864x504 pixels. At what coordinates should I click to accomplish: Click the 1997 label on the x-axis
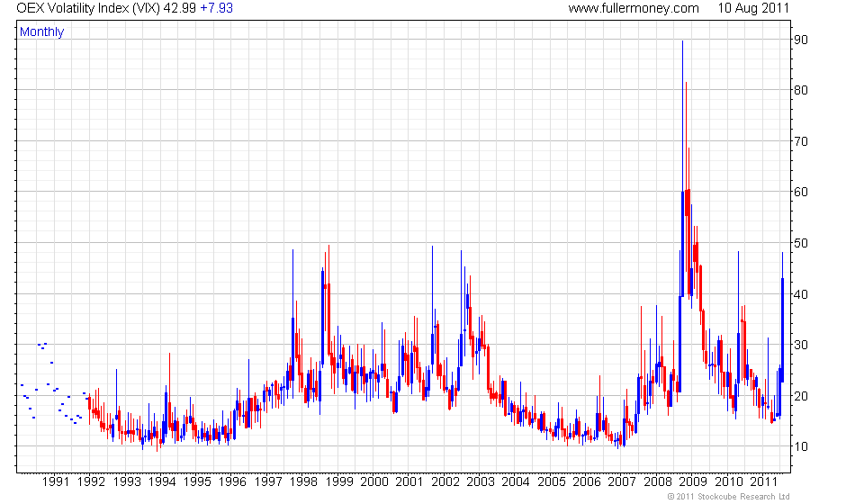pyautogui.click(x=268, y=482)
